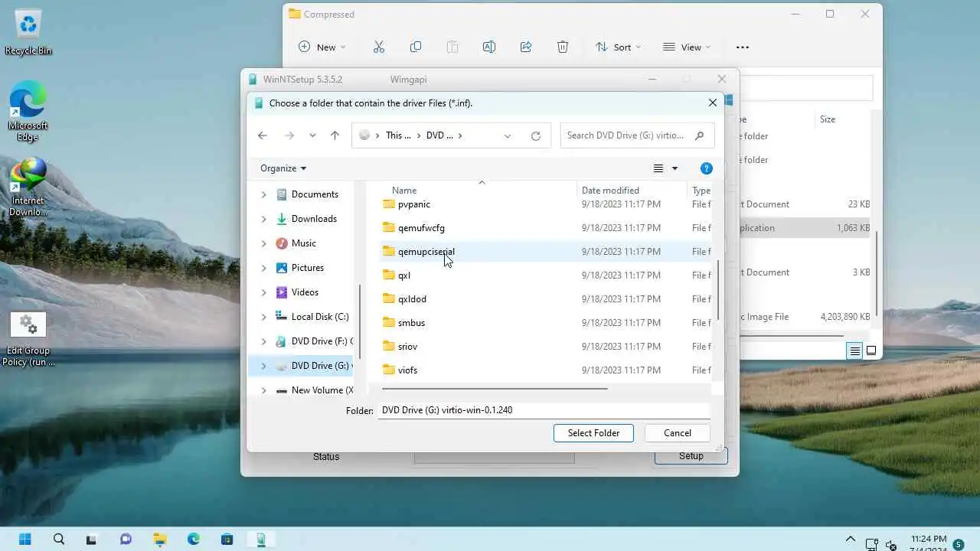Expand the Downloads tree node
The image size is (980, 551).
pyautogui.click(x=263, y=219)
